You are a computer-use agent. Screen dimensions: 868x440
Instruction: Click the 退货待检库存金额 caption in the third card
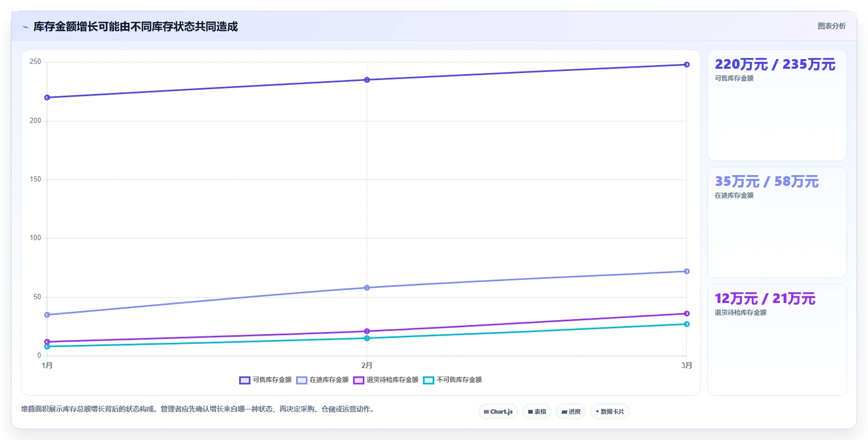[741, 313]
